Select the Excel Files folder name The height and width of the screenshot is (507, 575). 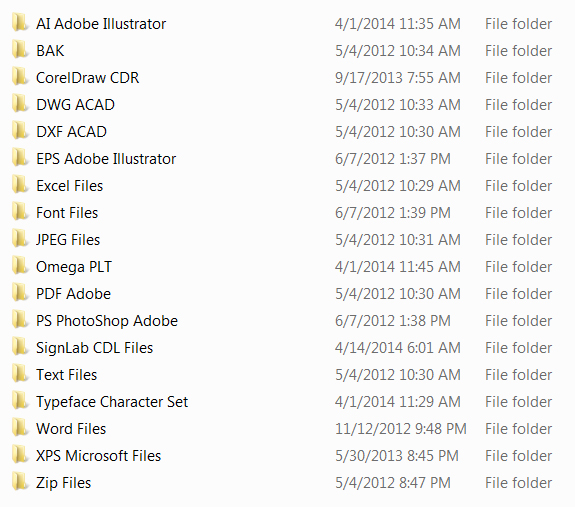tap(69, 186)
